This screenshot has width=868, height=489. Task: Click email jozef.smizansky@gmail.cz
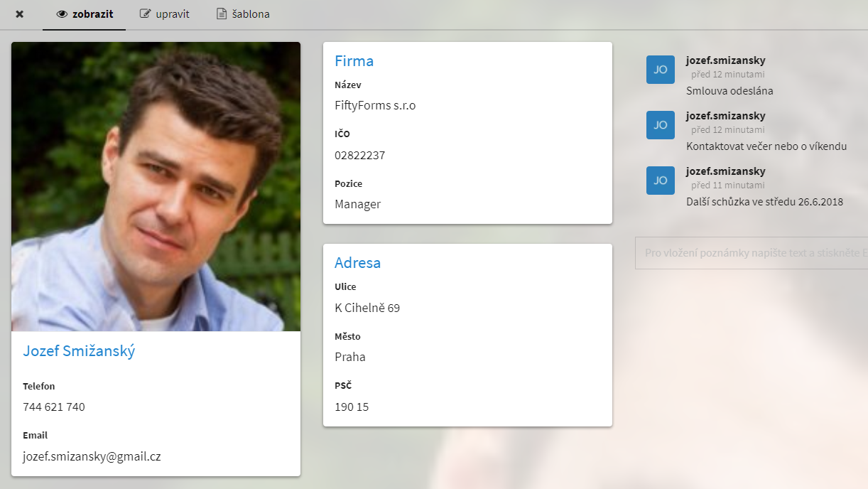[92, 456]
